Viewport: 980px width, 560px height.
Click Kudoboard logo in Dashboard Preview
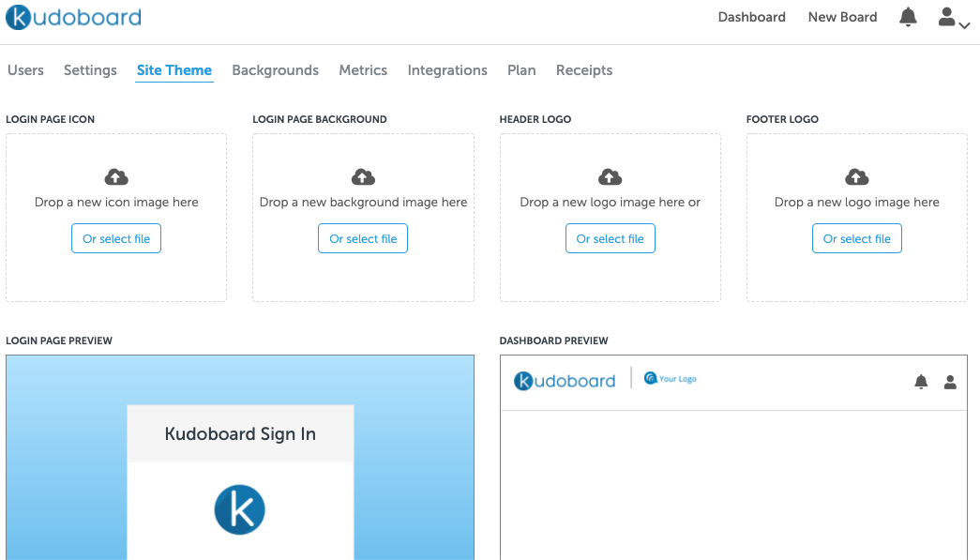pyautogui.click(x=565, y=381)
